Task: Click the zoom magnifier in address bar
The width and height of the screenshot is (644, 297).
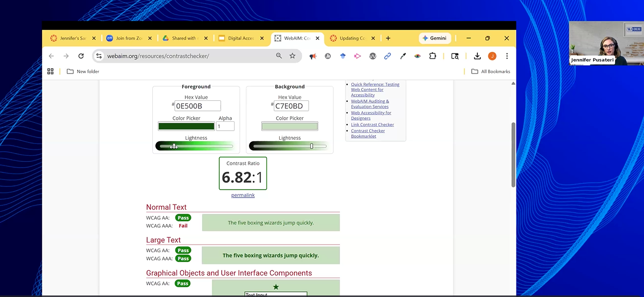Action: click(279, 56)
